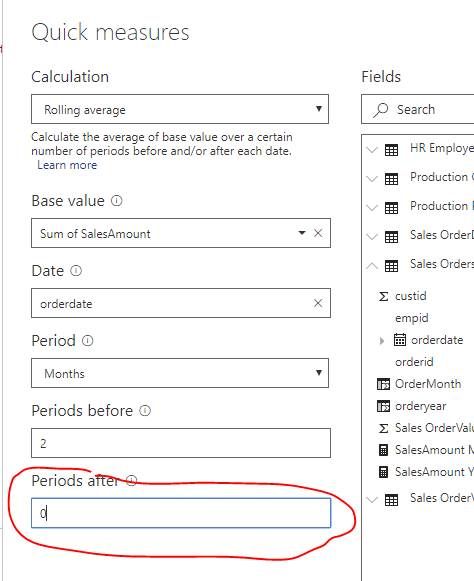Click the info icon beside Date label
The height and width of the screenshot is (581, 474).
point(76,270)
